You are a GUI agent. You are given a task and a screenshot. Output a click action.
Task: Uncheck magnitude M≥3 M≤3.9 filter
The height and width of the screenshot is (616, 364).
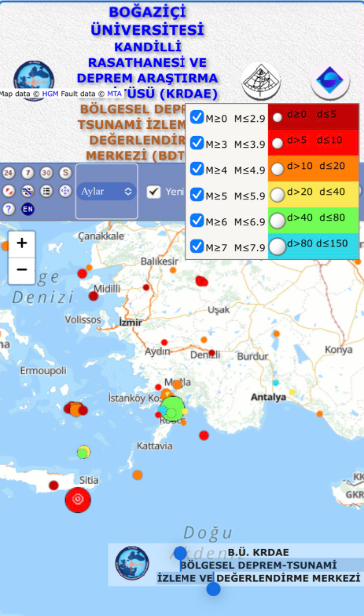click(197, 143)
